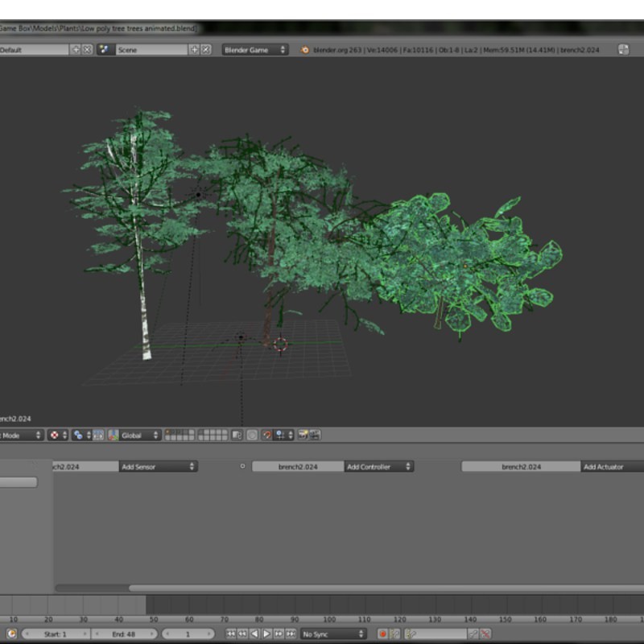Screen dimensions: 644x644
Task: Click the snap magnet icon in 3D header
Action: [266, 435]
